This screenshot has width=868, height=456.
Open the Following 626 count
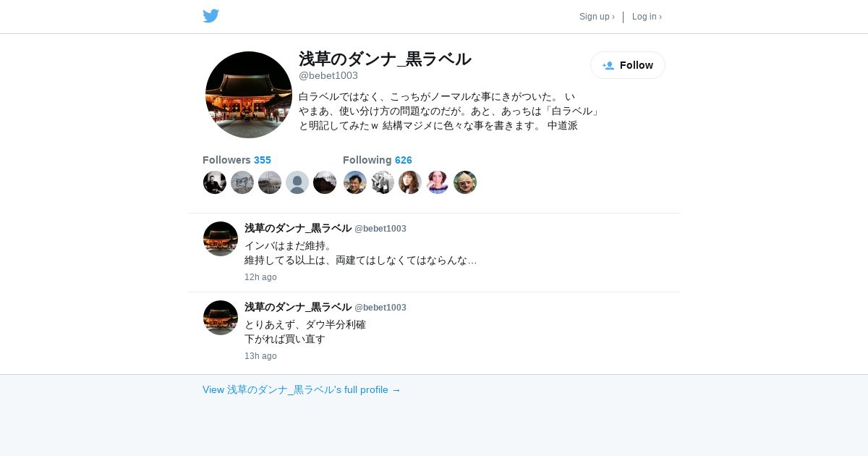pos(377,160)
